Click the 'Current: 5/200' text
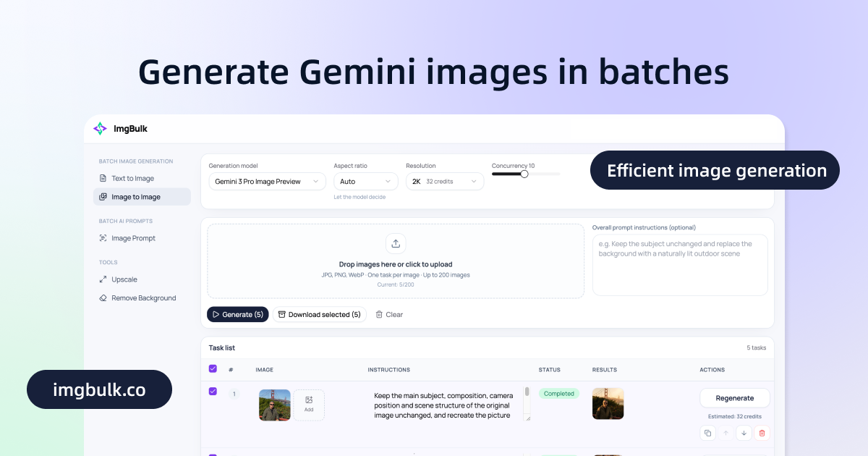The height and width of the screenshot is (456, 868). tap(396, 284)
